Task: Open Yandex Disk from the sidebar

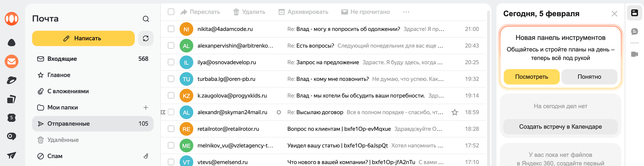Action: click(x=12, y=80)
